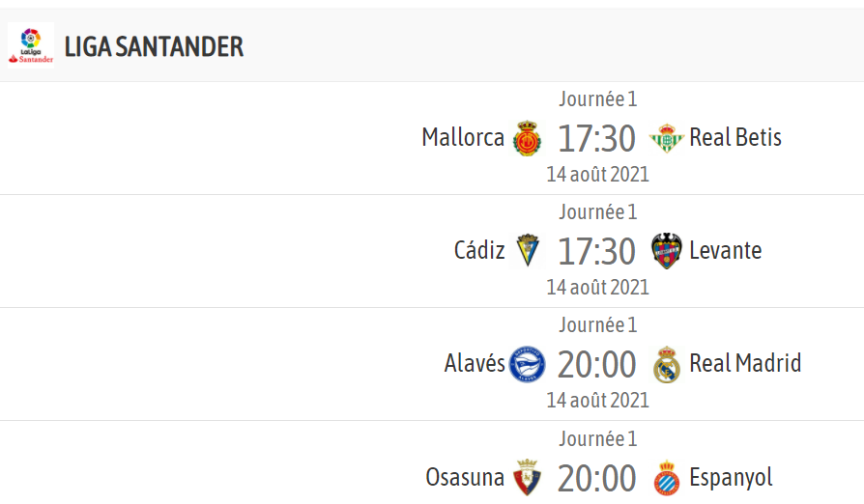Image resolution: width=864 pixels, height=504 pixels.
Task: Click the Osasuna club crest
Action: 528,477
